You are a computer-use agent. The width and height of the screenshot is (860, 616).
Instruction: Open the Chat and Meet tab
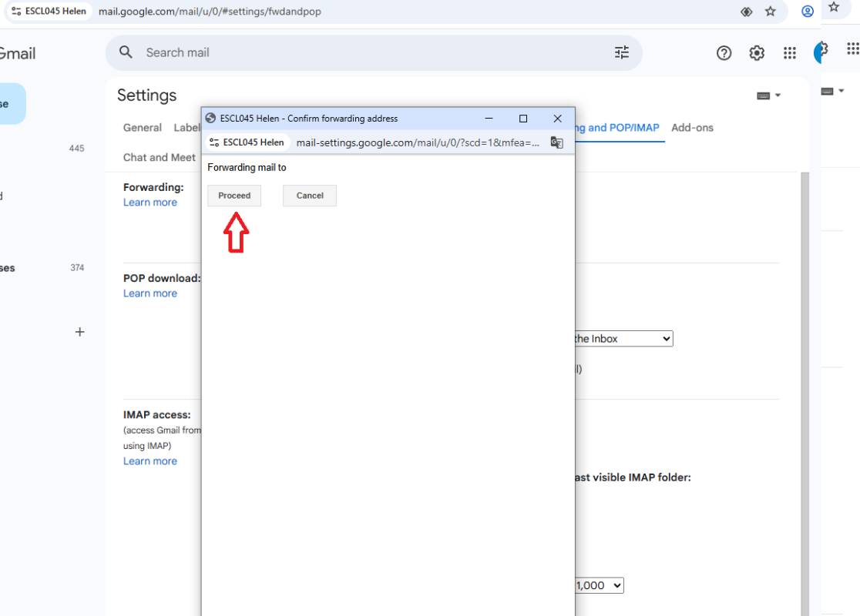(160, 157)
